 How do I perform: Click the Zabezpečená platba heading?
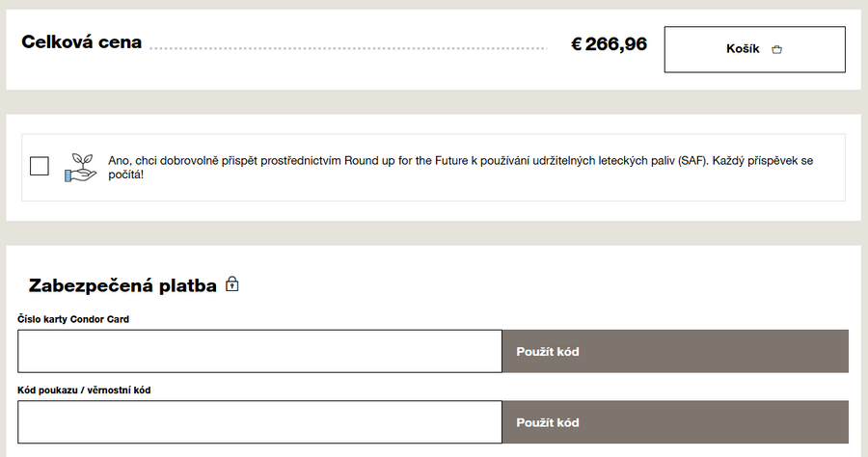(x=122, y=285)
